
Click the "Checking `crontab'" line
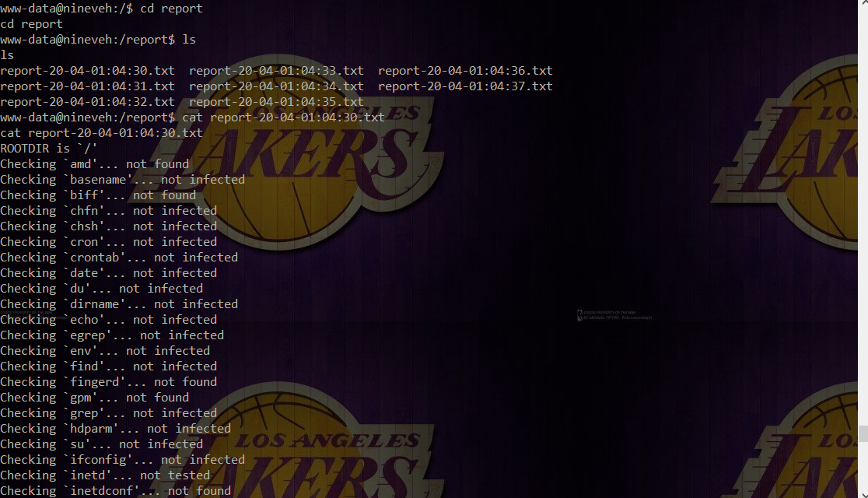119,257
